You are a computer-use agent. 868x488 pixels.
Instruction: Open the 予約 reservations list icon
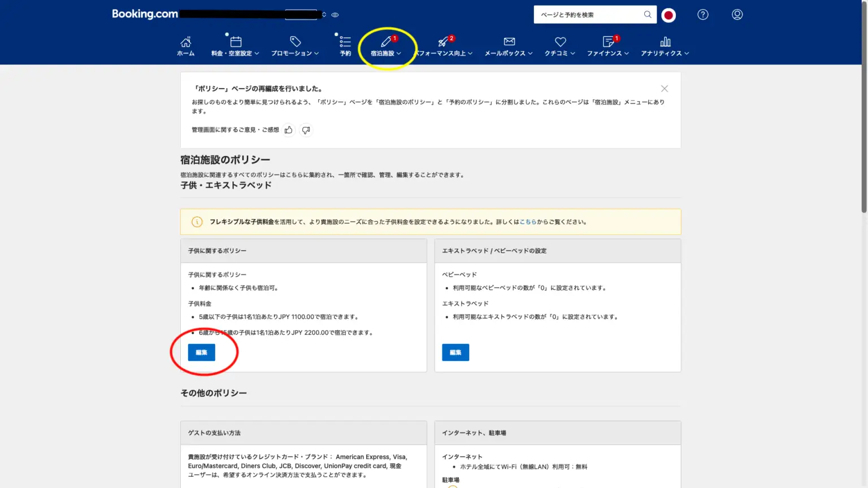coord(345,42)
